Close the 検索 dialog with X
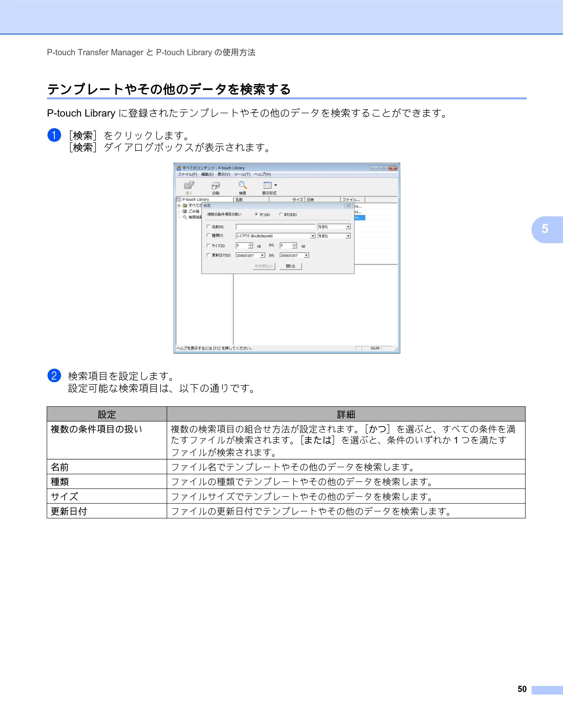 pos(348,206)
